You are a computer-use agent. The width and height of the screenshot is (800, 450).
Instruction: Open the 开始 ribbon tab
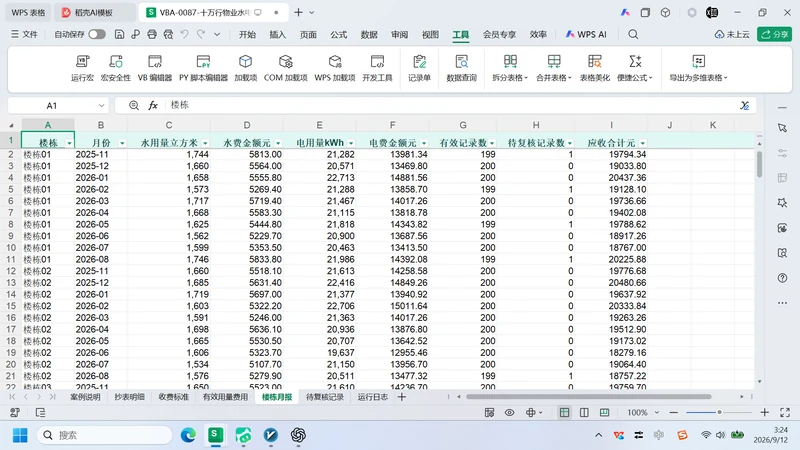tap(247, 34)
